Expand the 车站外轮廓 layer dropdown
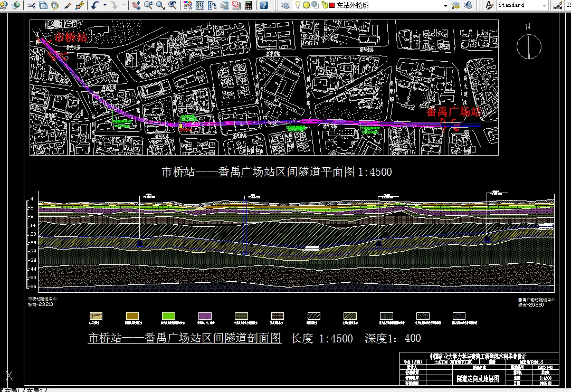The width and height of the screenshot is (571, 392). click(x=445, y=5)
